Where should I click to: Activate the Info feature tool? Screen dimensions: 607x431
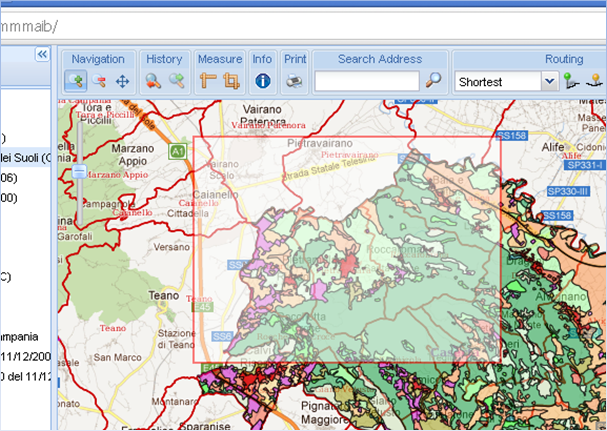click(x=262, y=81)
